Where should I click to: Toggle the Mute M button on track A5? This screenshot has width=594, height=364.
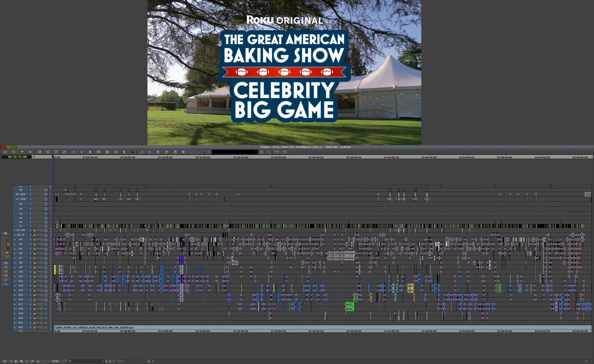51,250
